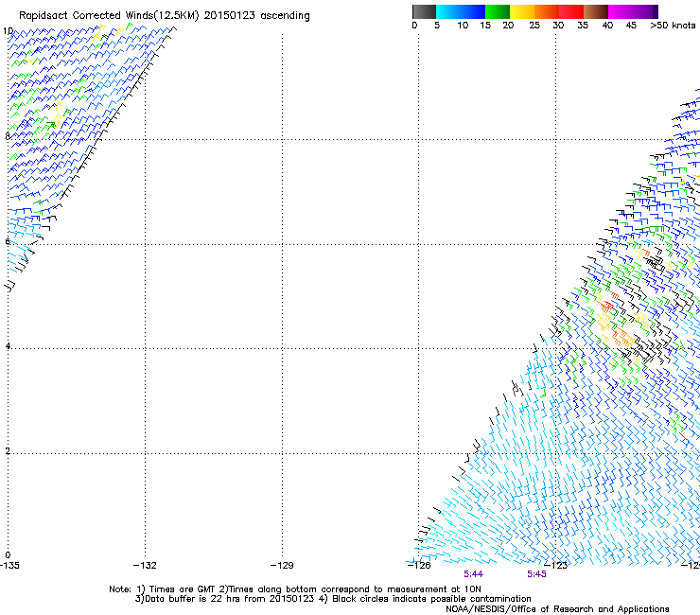Click the Rapidscat Corrected Winds title

165,16
